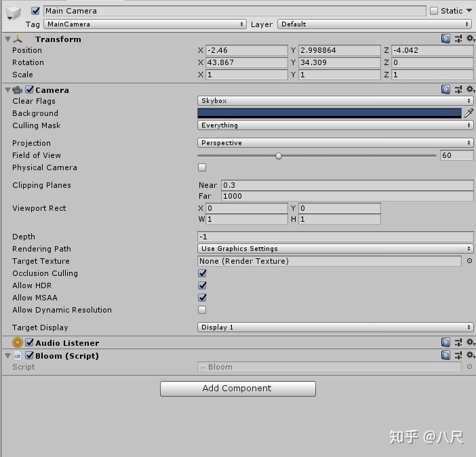Click the Scale X field
Screen dimensions: 476x457
click(247, 75)
